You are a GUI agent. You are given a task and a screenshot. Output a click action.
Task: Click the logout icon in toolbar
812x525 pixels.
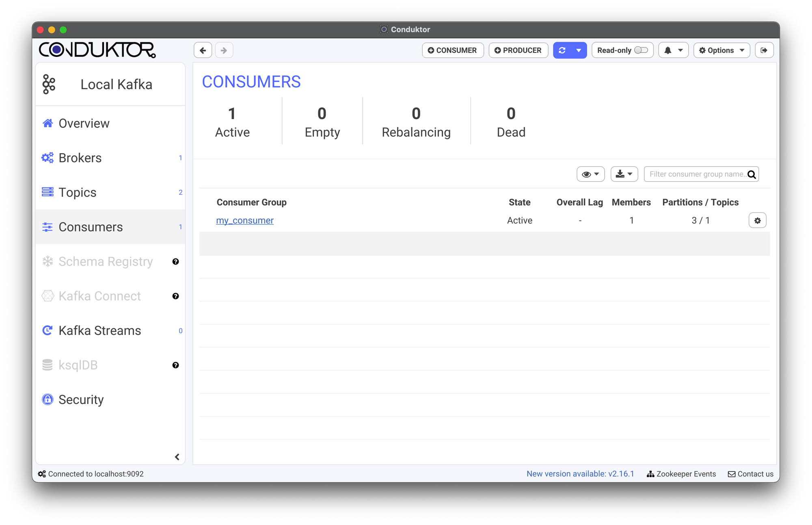764,50
